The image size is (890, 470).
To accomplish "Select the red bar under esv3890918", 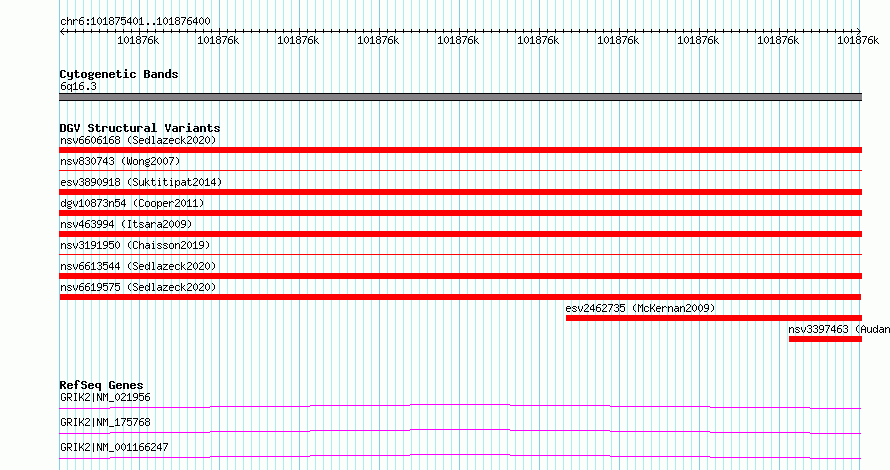I will coord(460,192).
